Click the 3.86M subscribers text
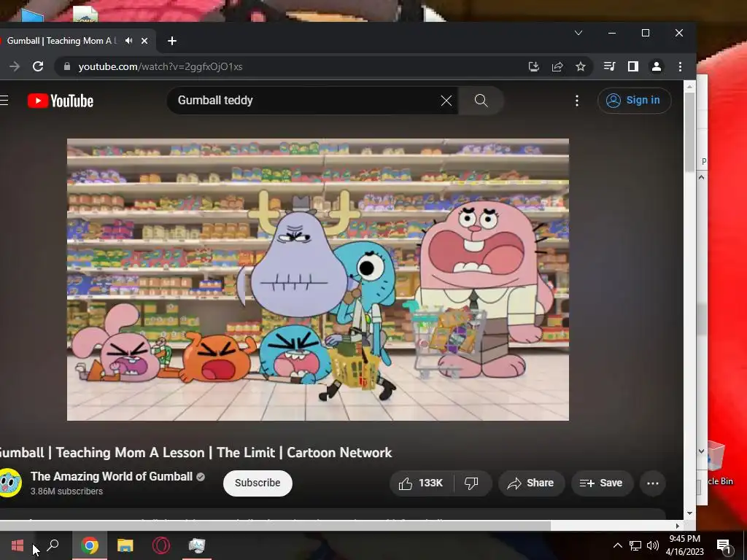747x560 pixels. click(x=66, y=491)
